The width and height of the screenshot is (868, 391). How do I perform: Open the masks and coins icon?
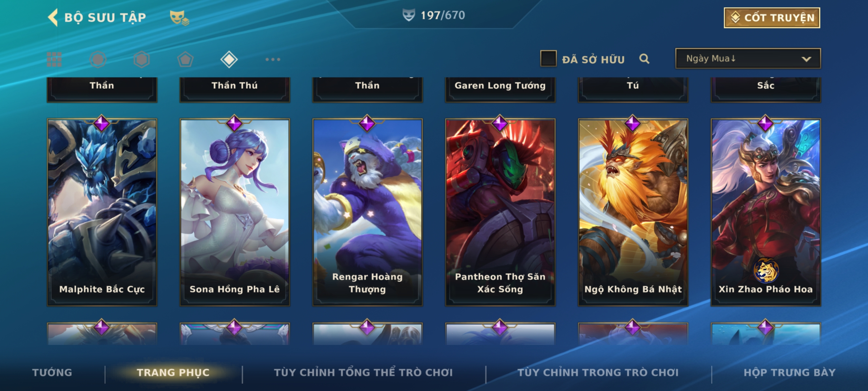click(179, 17)
